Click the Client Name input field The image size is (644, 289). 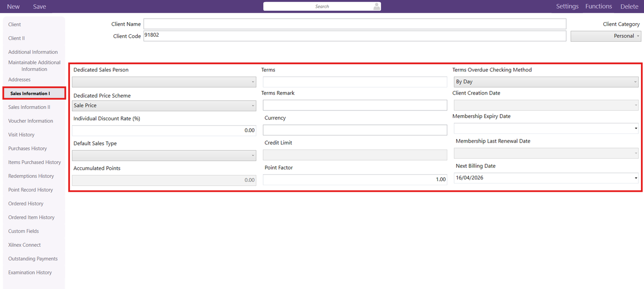pyautogui.click(x=354, y=24)
